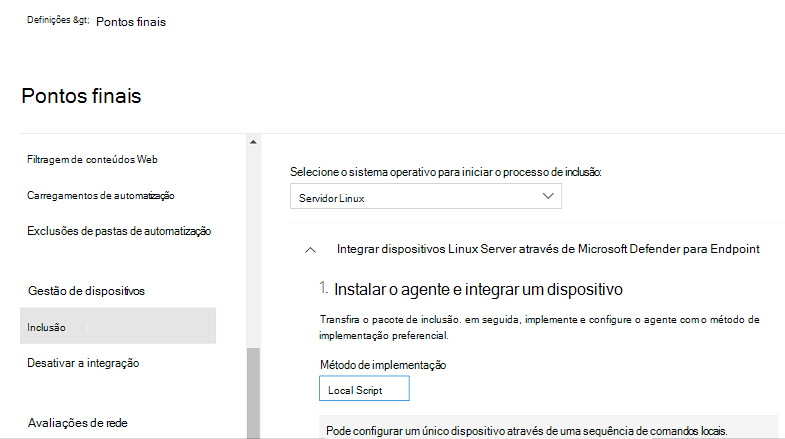Click the Instalar o agente step heading
This screenshot has width=785, height=439.
[x=478, y=289]
